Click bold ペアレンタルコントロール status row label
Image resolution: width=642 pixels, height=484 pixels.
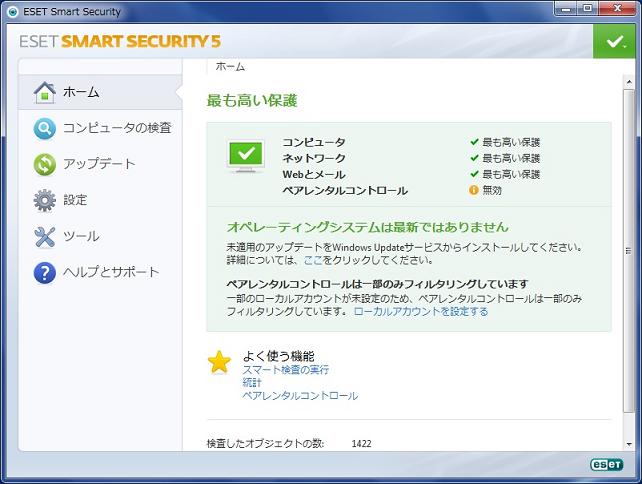345,190
